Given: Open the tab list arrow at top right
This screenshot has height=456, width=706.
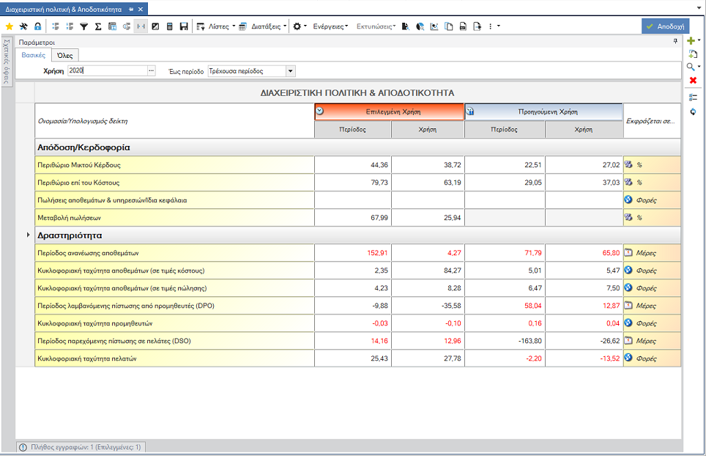Looking at the screenshot, I should point(699,8).
